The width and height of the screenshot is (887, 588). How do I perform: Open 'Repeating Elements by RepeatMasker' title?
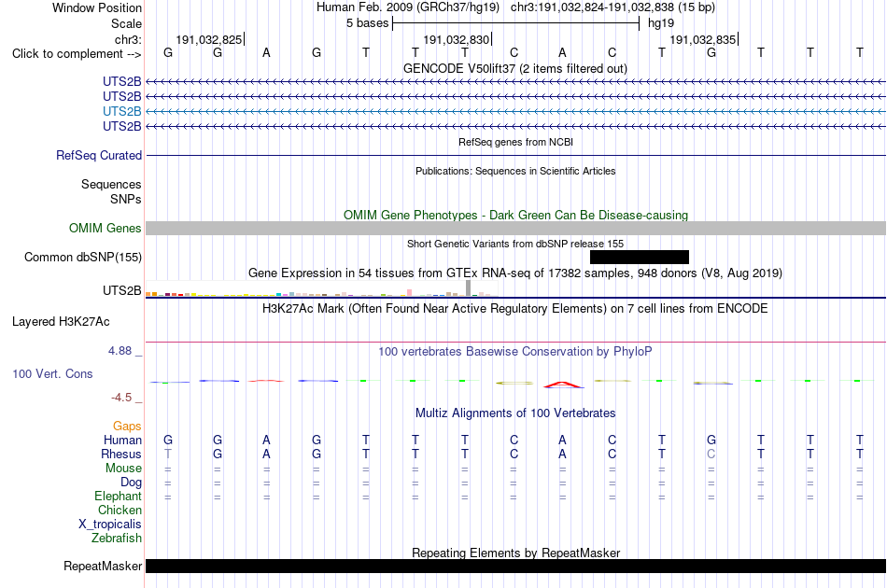click(x=515, y=553)
